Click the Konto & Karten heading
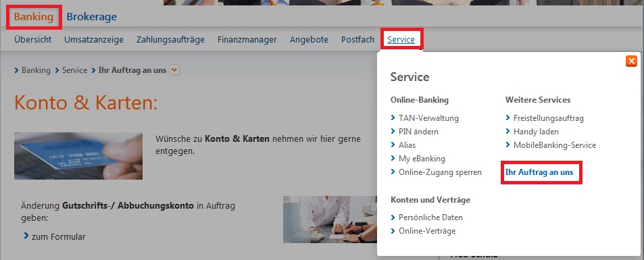 (x=85, y=103)
